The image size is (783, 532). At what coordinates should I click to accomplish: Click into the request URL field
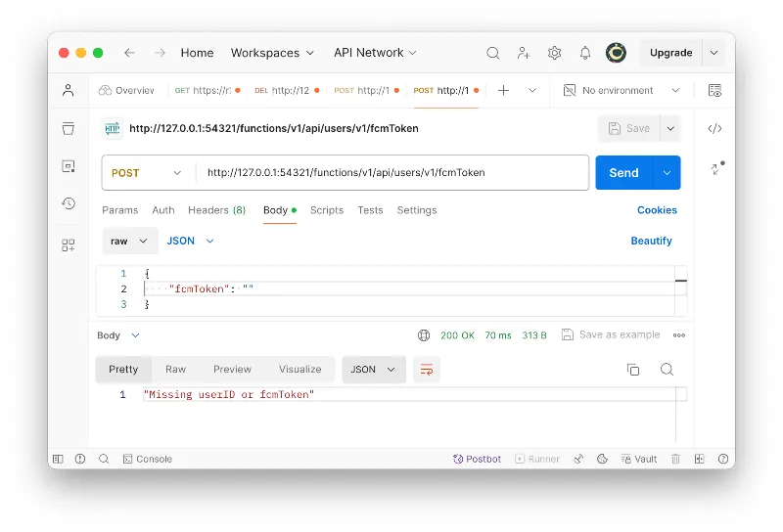click(391, 173)
